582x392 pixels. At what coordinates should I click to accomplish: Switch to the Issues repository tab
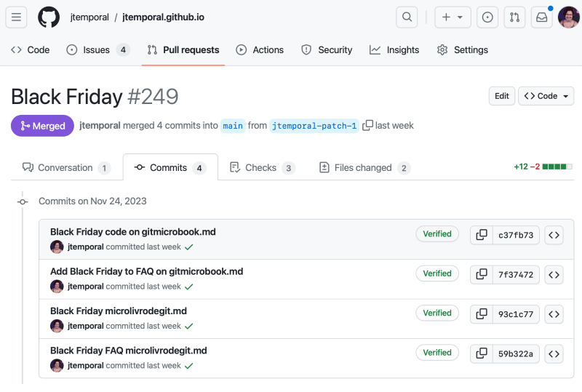pos(98,49)
